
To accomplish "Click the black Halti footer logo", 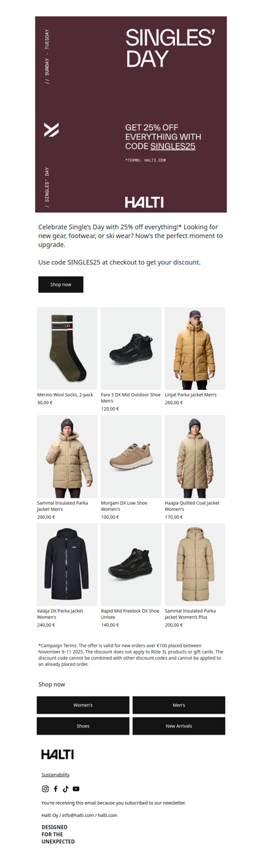I will pyautogui.click(x=58, y=754).
